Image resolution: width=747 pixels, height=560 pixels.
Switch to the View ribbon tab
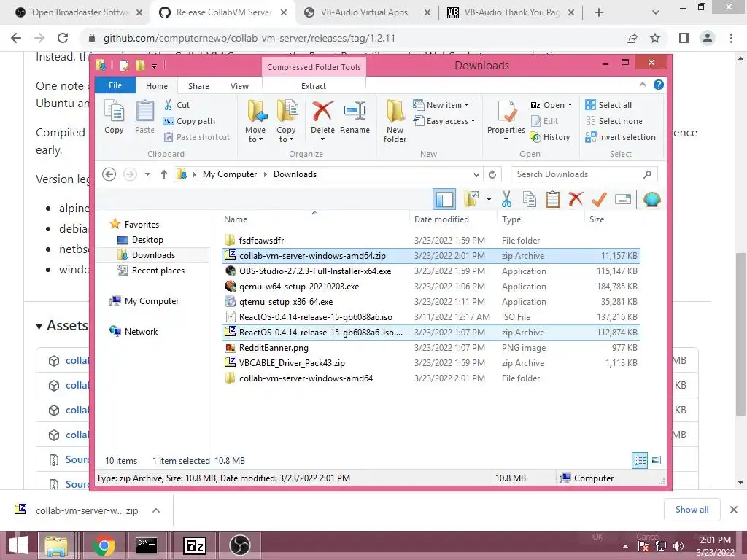(239, 86)
